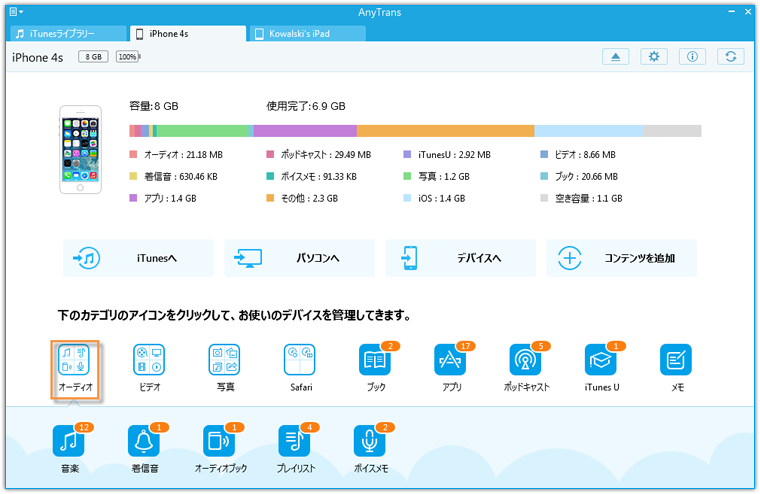
Task: Open the 写真 category icon
Action: click(224, 360)
